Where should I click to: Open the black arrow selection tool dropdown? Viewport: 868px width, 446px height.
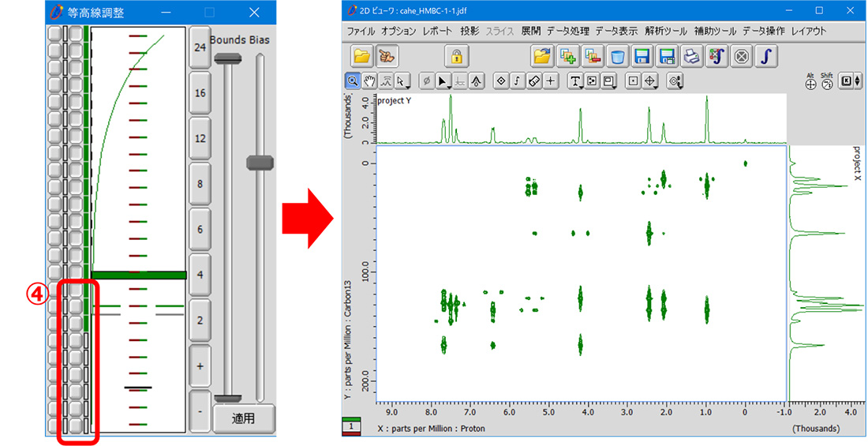click(443, 81)
